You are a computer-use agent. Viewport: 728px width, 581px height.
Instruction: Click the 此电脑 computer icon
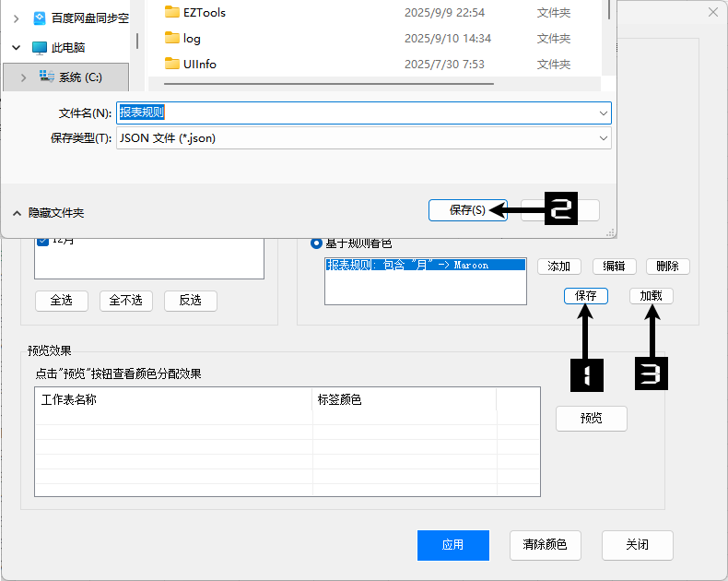40,47
